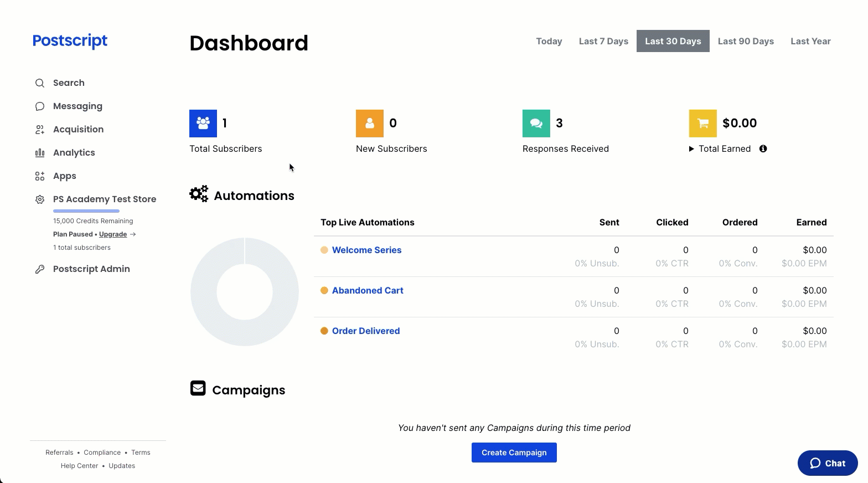Image resolution: width=868 pixels, height=483 pixels.
Task: Switch to the Last 90 Days range
Action: [x=746, y=41]
